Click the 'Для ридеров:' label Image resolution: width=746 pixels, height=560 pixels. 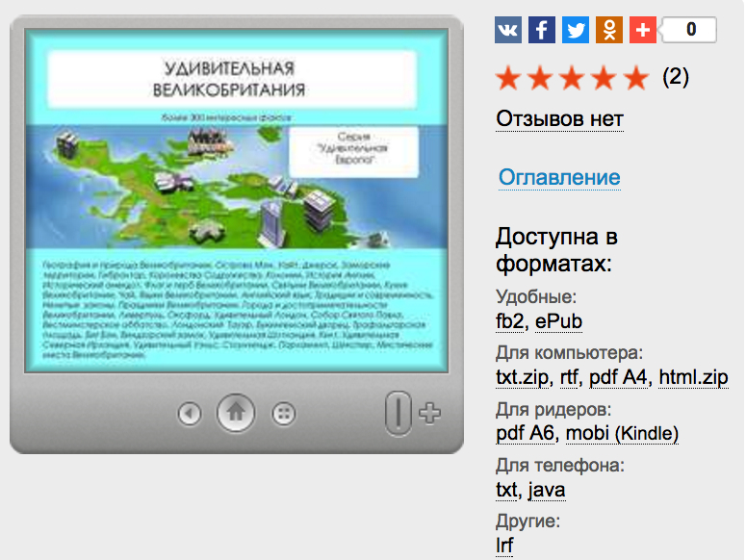coord(553,409)
